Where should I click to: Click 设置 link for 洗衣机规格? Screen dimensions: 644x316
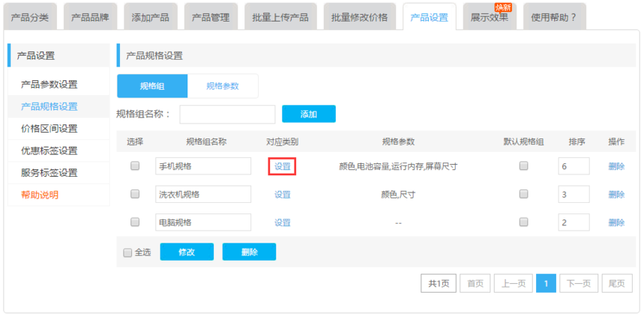tap(283, 195)
